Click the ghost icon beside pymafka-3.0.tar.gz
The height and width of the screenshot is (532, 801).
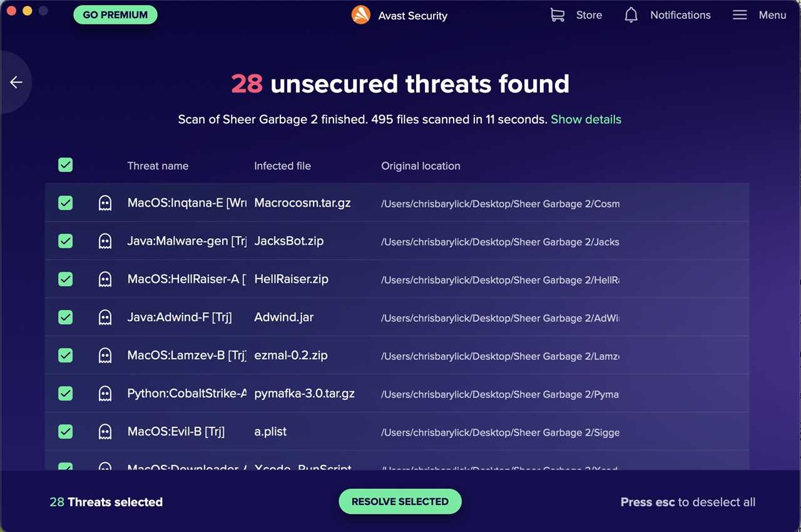pyautogui.click(x=105, y=394)
